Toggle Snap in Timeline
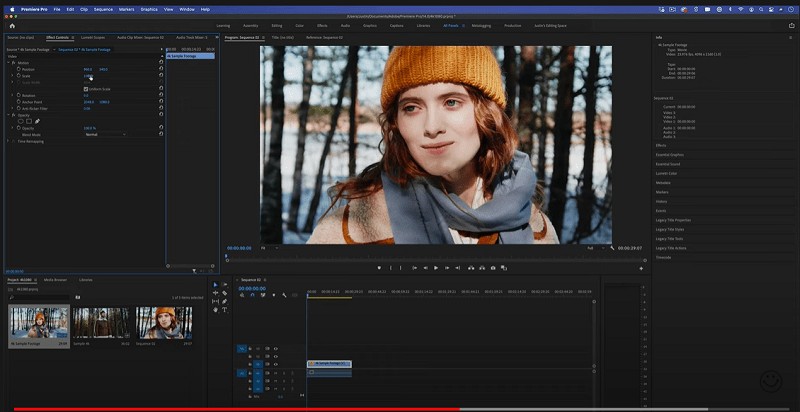 252,295
